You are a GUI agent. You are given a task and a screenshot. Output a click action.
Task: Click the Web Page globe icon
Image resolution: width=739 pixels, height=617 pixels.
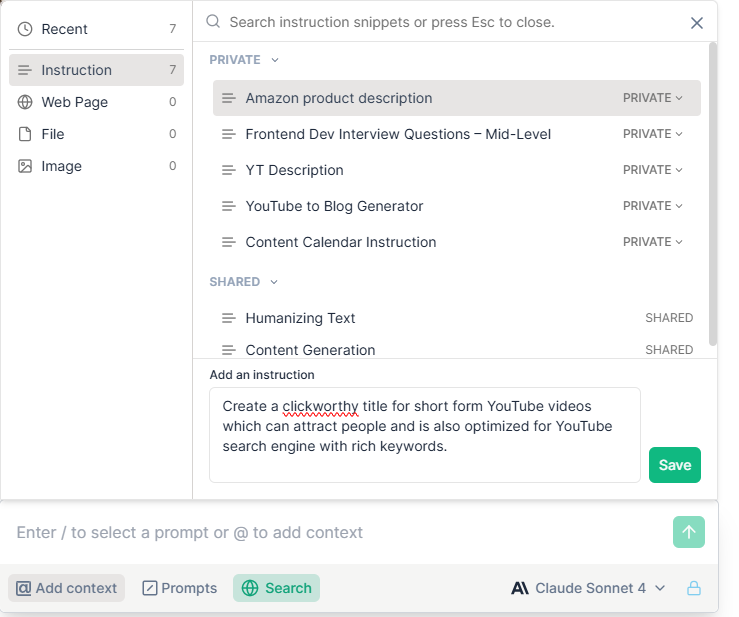[25, 102]
